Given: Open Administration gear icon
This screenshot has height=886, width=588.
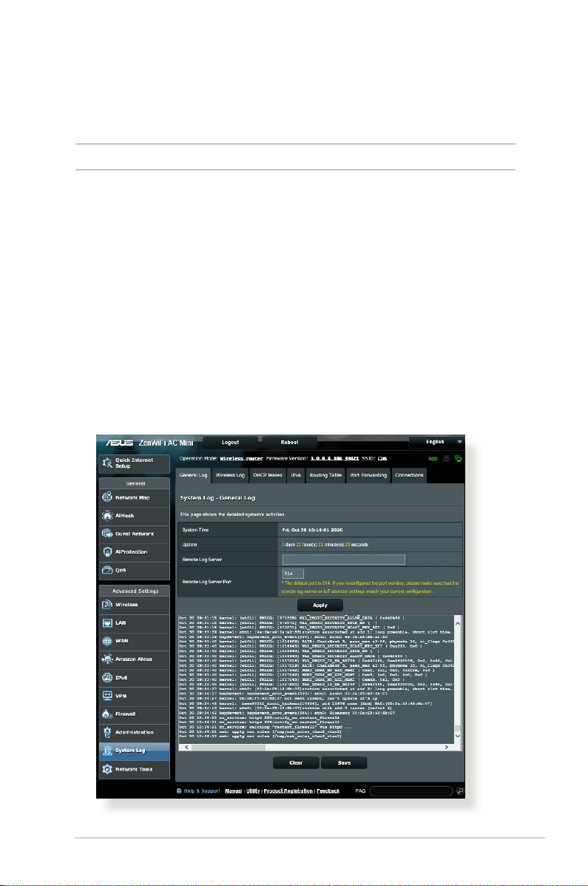Looking at the screenshot, I should pos(107,732).
